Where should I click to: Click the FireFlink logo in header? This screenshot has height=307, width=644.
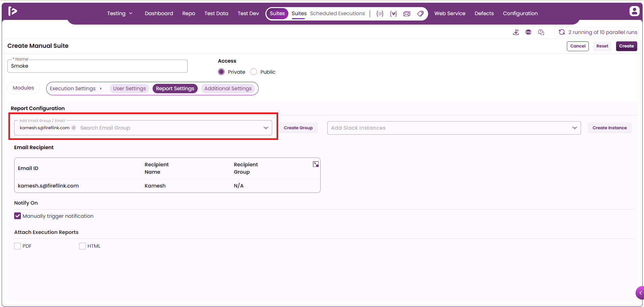pyautogui.click(x=12, y=11)
